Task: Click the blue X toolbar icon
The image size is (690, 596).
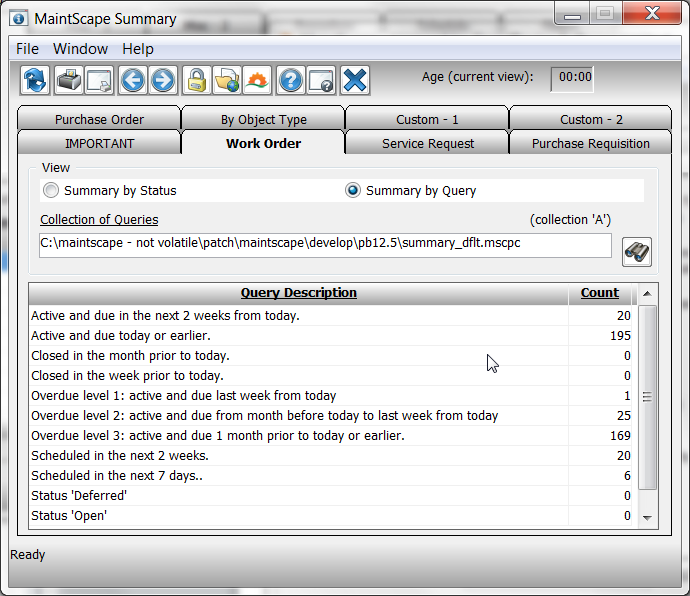Action: pos(355,81)
